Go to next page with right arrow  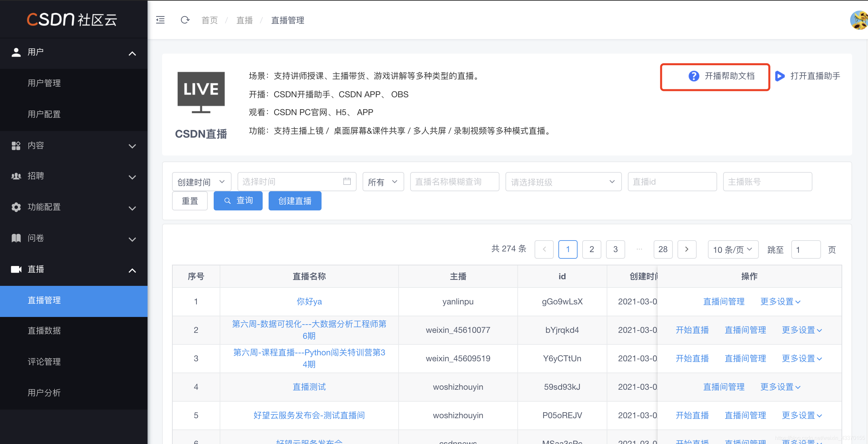click(687, 249)
